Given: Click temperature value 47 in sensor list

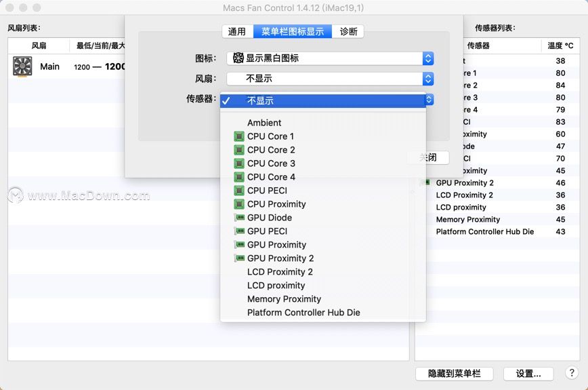Looking at the screenshot, I should point(561,146).
